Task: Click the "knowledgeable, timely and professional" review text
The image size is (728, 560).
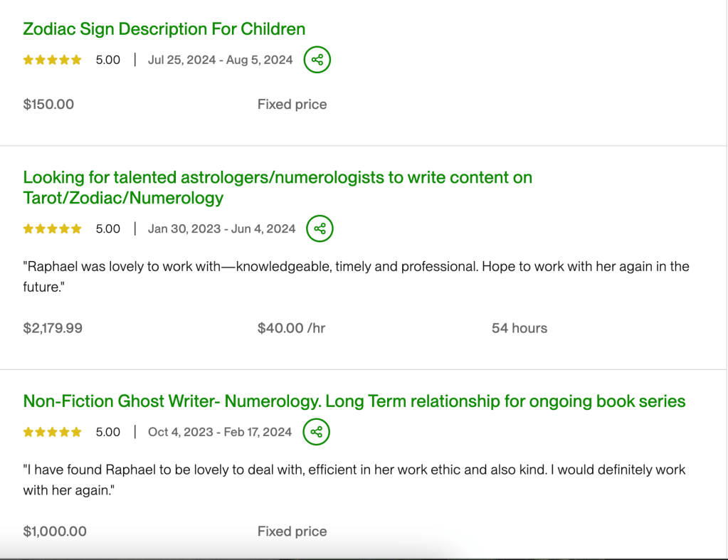Action: coord(356,267)
